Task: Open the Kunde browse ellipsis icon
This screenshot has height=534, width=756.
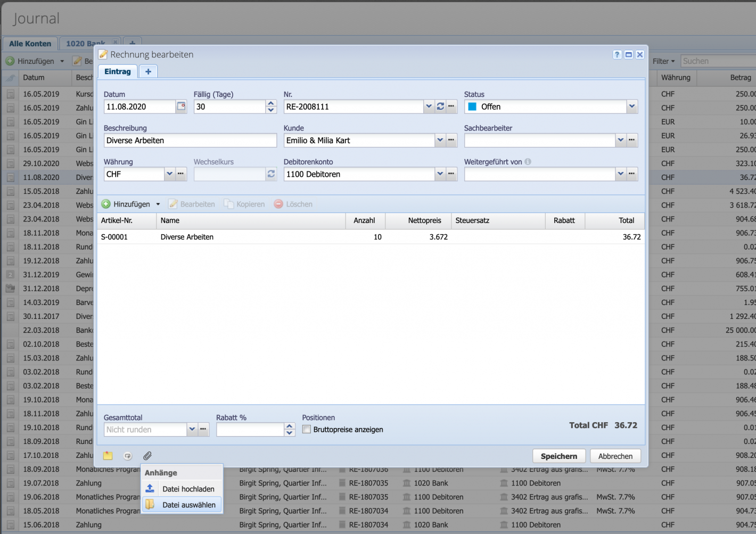Action: tap(451, 140)
